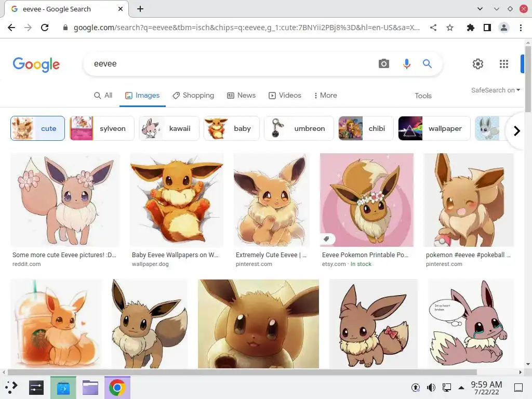This screenshot has width=532, height=399.
Task: Click the address bar URL
Action: (247, 28)
